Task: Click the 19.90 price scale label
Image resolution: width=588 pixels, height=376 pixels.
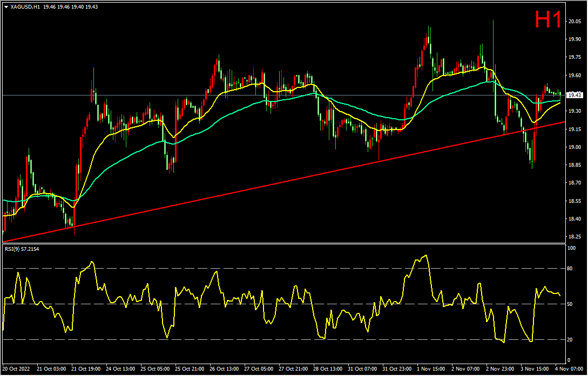Action: [575, 39]
